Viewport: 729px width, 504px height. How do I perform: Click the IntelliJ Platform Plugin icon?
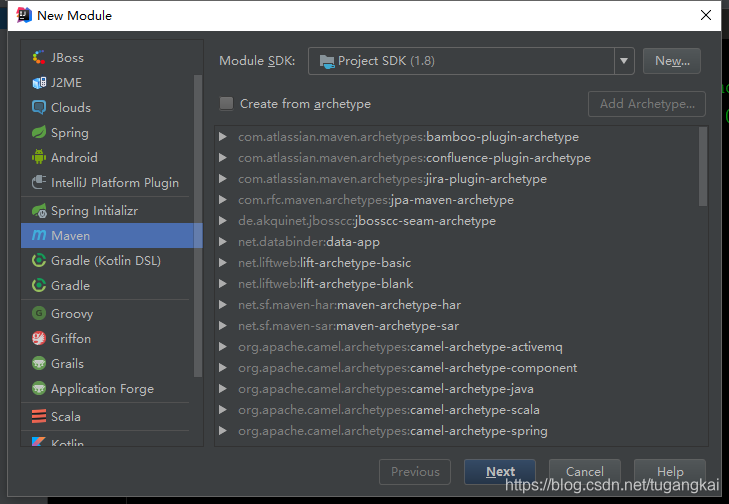tap(39, 182)
